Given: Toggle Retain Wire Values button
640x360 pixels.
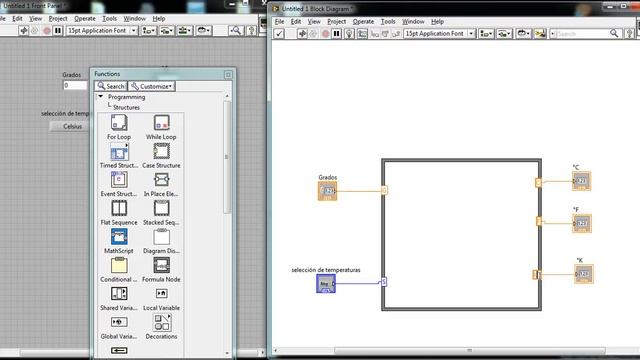Looking at the screenshot, I should 362,33.
